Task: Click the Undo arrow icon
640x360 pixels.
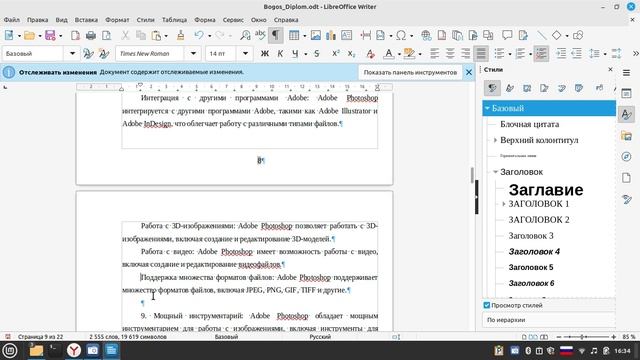Action: (x=199, y=36)
